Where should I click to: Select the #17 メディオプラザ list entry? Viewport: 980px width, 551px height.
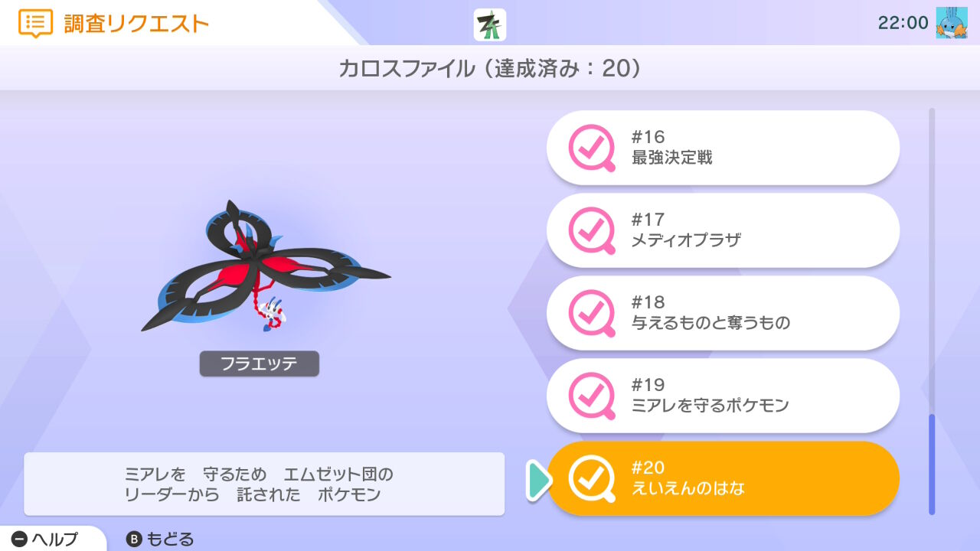723,230
